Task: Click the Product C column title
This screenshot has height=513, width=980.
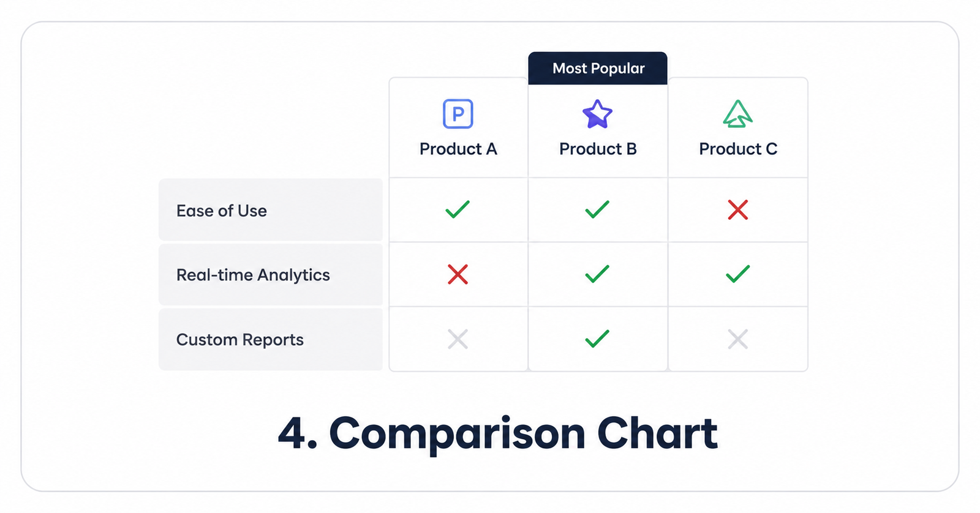Action: [x=738, y=149]
